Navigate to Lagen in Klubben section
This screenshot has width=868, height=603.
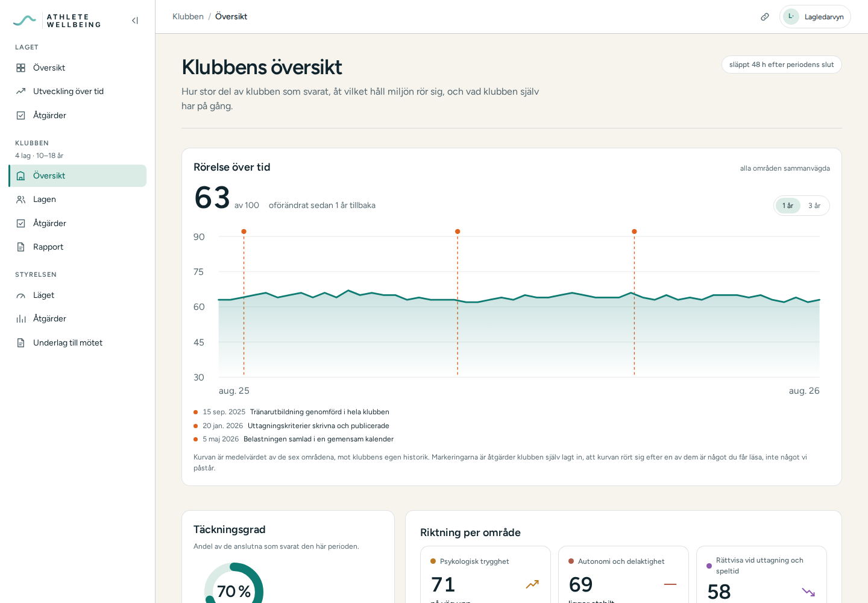77,200
